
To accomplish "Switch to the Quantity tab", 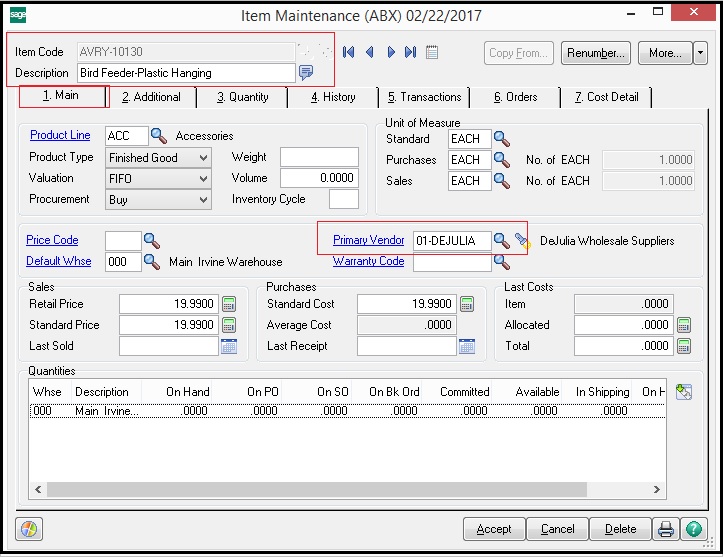I will tap(243, 97).
